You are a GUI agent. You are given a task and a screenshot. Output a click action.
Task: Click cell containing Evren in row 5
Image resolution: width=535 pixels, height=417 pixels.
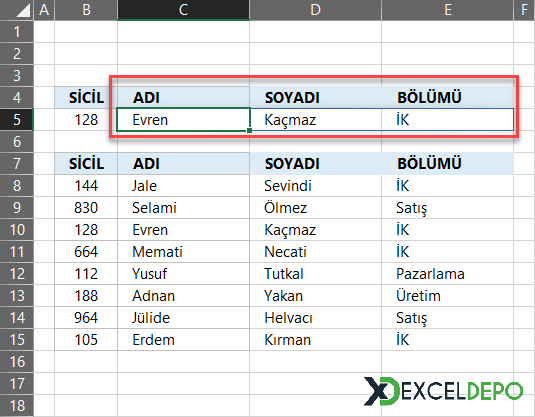[x=184, y=119]
